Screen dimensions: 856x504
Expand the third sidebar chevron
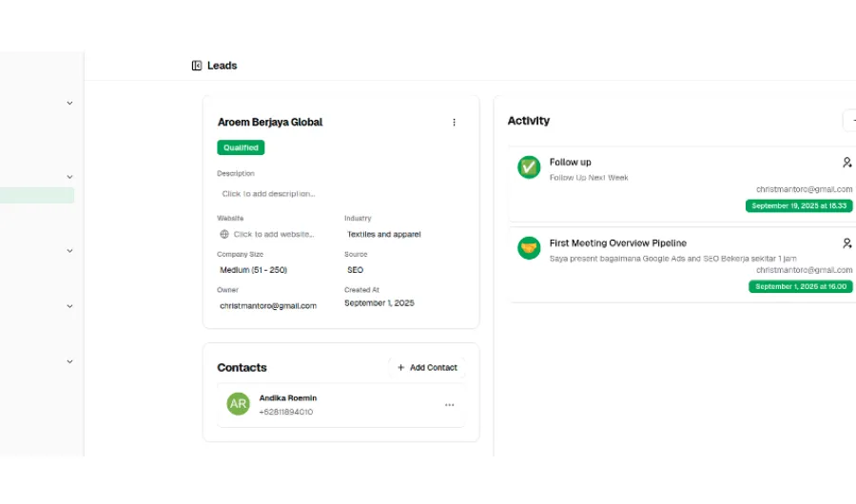tap(69, 251)
